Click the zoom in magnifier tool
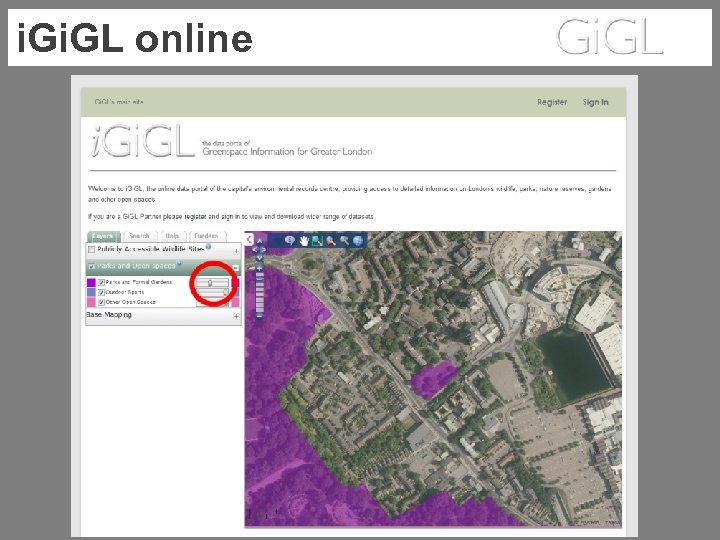The width and height of the screenshot is (720, 540). click(x=331, y=241)
